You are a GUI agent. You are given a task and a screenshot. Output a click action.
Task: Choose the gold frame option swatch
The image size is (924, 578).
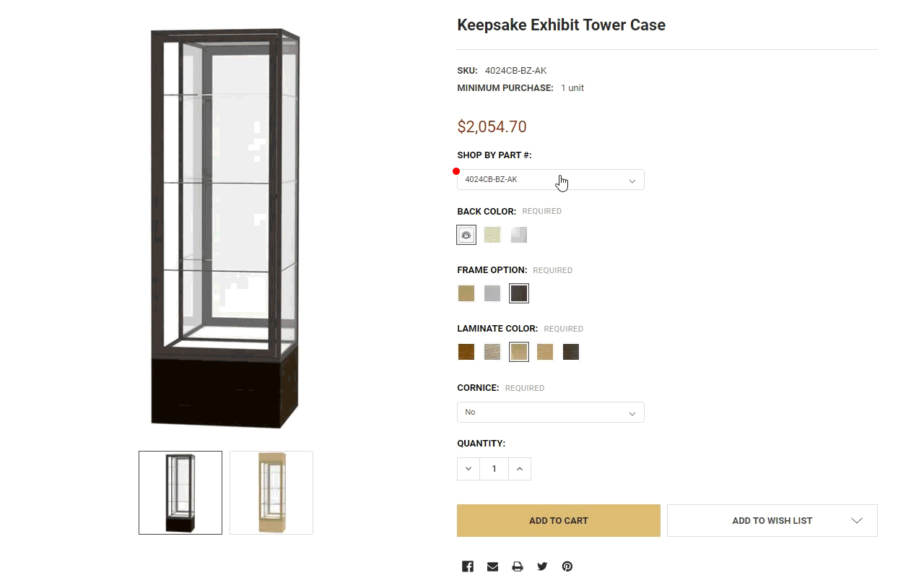pos(466,293)
